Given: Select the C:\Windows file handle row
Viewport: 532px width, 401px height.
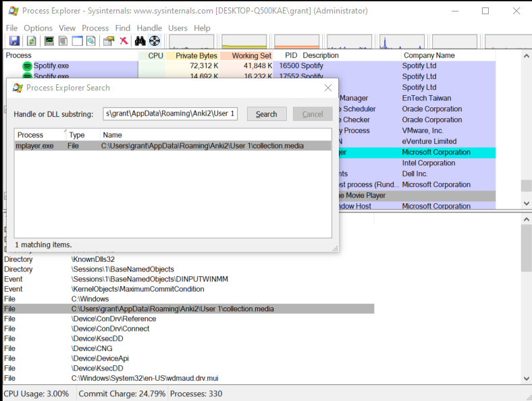Looking at the screenshot, I should pos(189,299).
